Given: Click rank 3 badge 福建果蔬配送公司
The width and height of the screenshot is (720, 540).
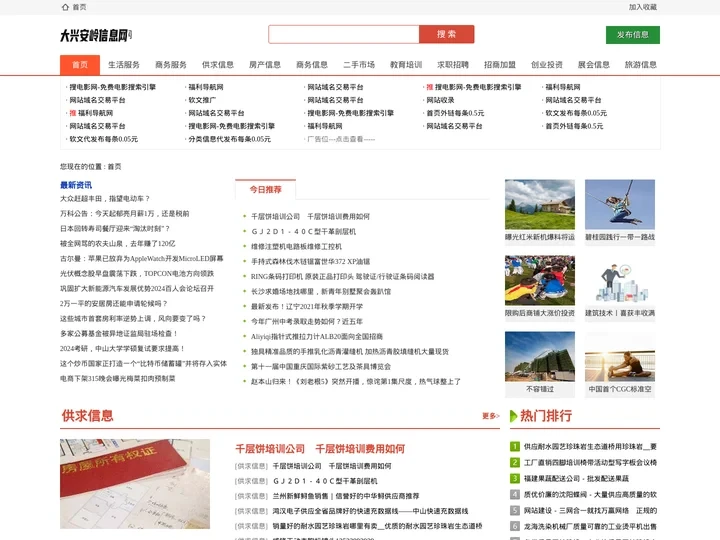Looking at the screenshot, I should (515, 478).
